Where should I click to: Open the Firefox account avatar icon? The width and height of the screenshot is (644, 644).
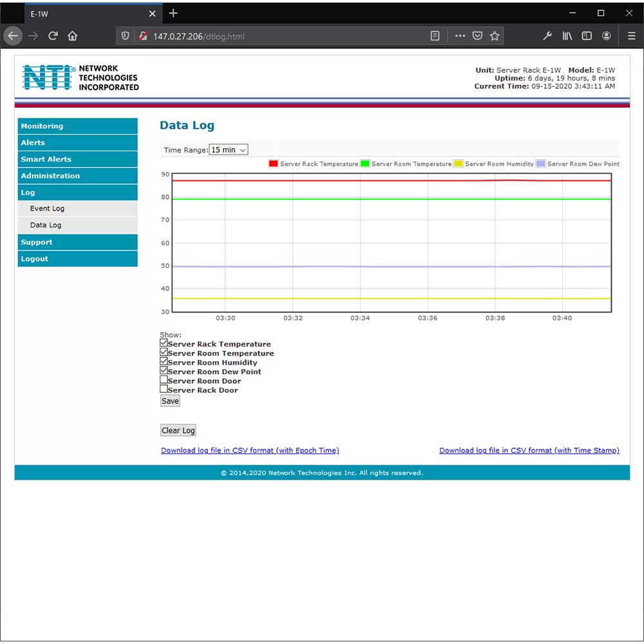(x=606, y=36)
